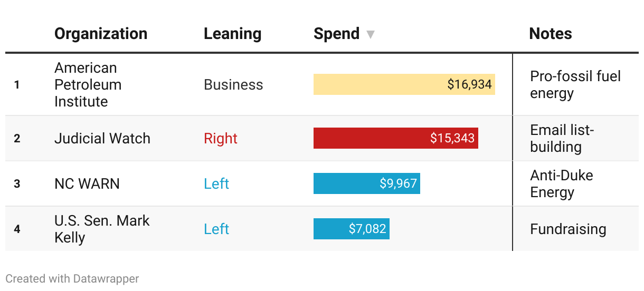Click the Business leaning label
The image size is (644, 291).
pos(233,84)
